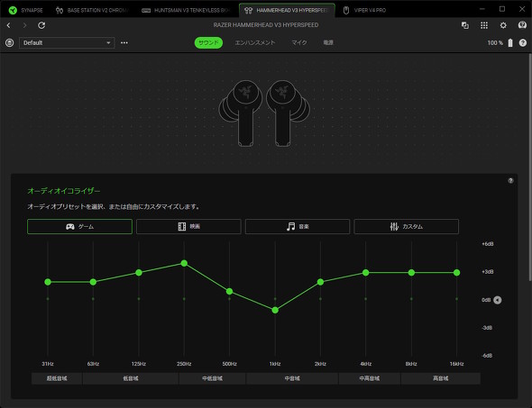
Task: Open settings gear icon at top right
Action: 503,25
